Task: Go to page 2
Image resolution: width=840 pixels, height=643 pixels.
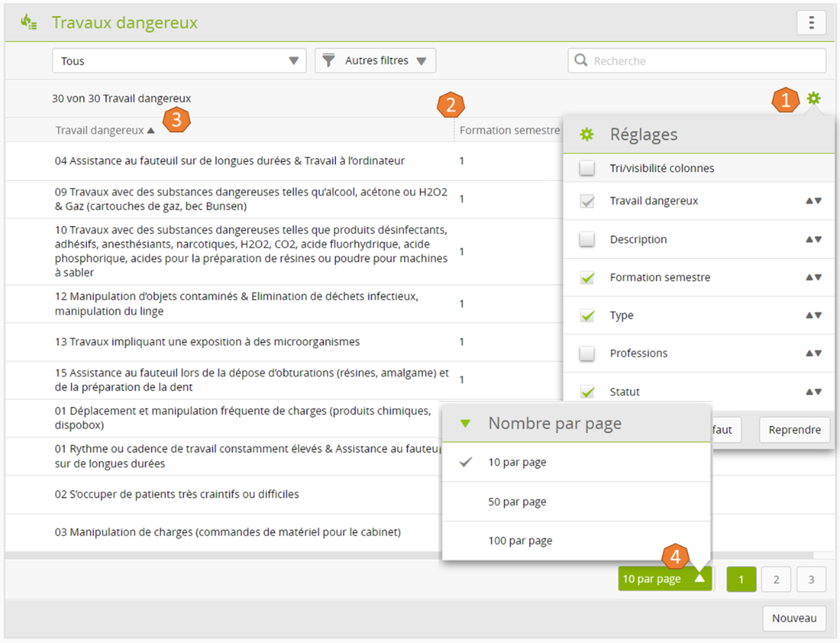Action: [776, 579]
